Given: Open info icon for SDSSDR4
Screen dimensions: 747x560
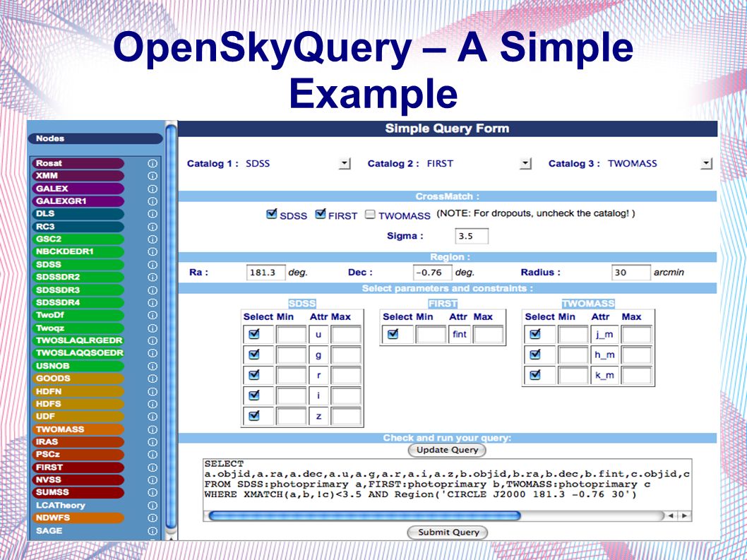Looking at the screenshot, I should (153, 303).
